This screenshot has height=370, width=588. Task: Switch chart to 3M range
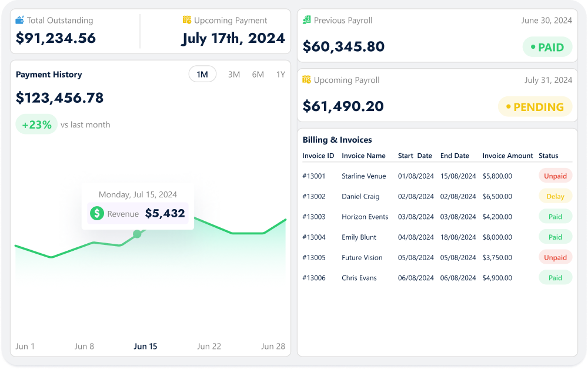234,75
